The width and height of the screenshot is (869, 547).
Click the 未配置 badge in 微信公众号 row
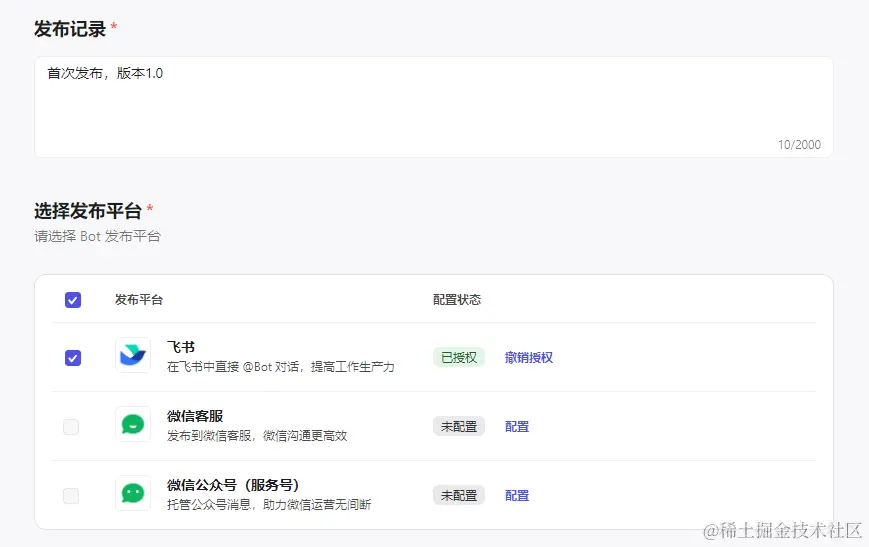[x=459, y=495]
